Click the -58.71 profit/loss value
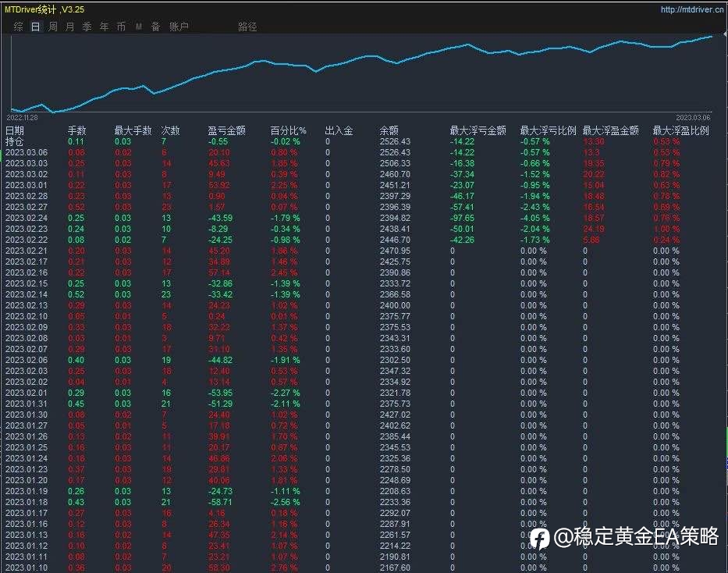Image resolution: width=728 pixels, height=573 pixels. point(220,502)
